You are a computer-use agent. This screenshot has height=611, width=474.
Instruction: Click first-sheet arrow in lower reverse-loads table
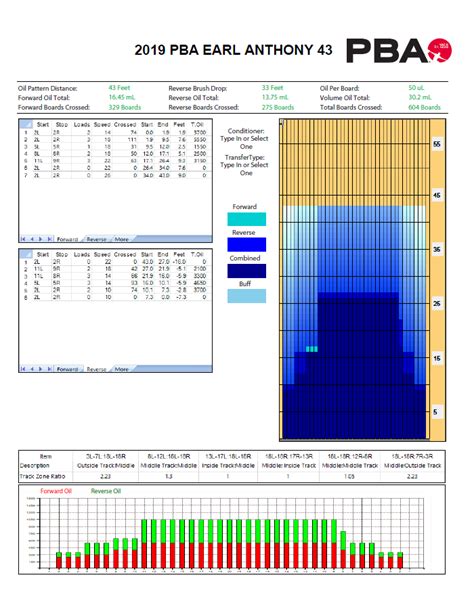(23, 369)
